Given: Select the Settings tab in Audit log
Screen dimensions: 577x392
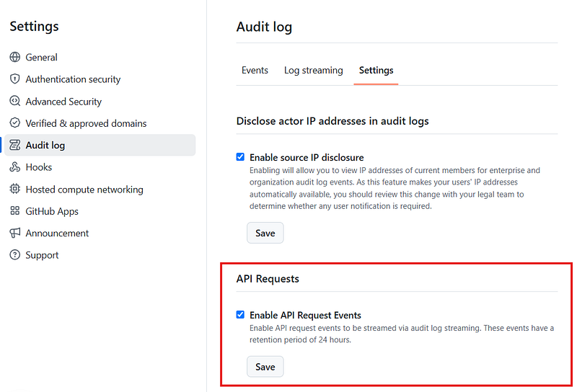Looking at the screenshot, I should click(x=376, y=70).
